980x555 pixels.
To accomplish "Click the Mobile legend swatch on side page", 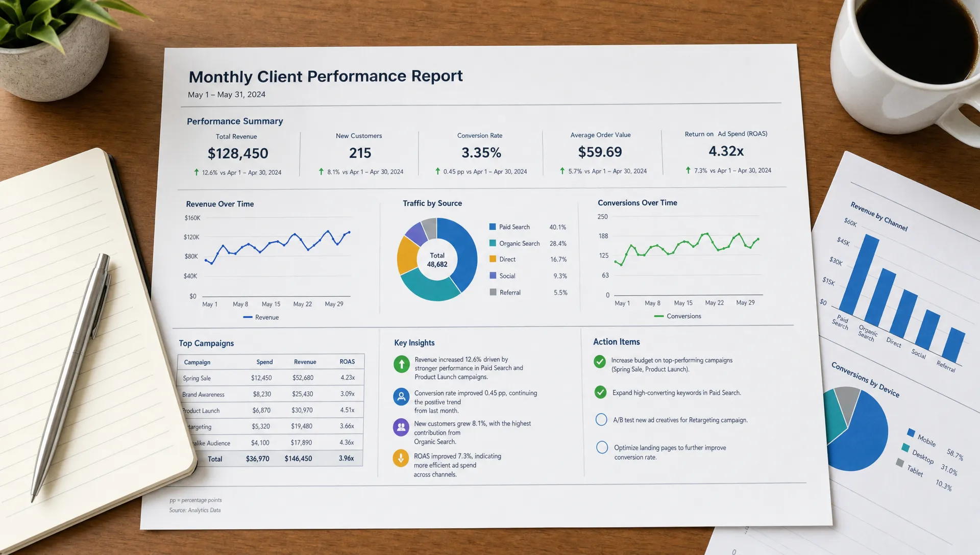I will tap(911, 433).
